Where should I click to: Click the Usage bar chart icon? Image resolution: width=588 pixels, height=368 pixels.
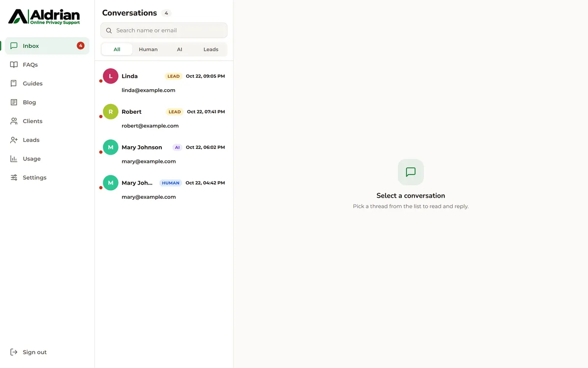(x=14, y=159)
